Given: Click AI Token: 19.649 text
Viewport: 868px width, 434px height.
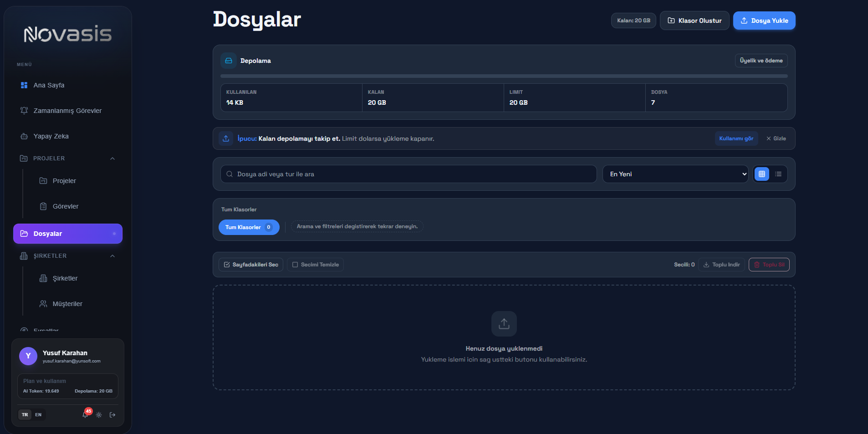Looking at the screenshot, I should point(41,391).
